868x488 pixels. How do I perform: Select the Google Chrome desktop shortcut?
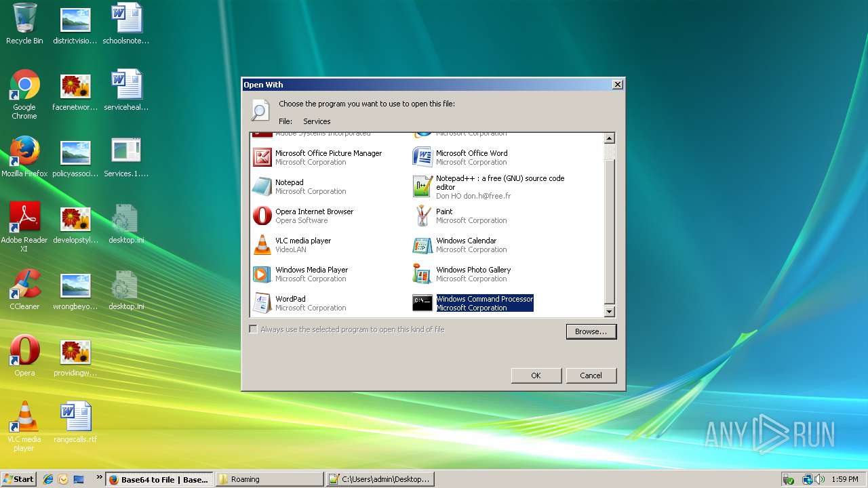coord(24,94)
